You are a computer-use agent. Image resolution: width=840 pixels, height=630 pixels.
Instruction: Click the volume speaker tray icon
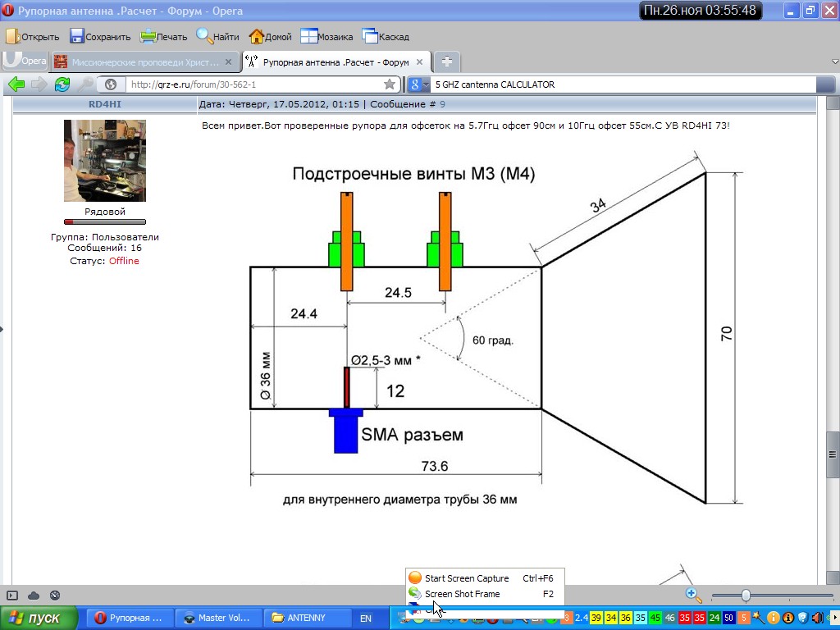click(x=818, y=618)
